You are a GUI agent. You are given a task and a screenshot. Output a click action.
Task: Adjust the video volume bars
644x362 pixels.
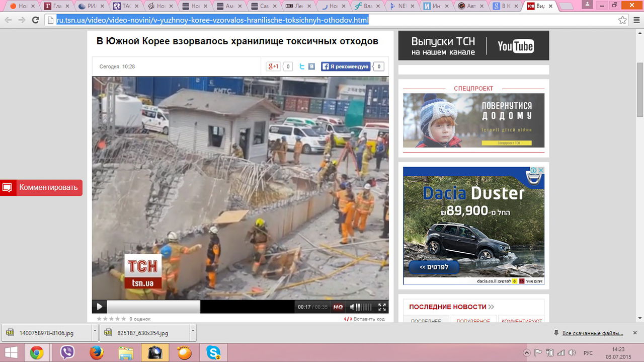(x=365, y=307)
